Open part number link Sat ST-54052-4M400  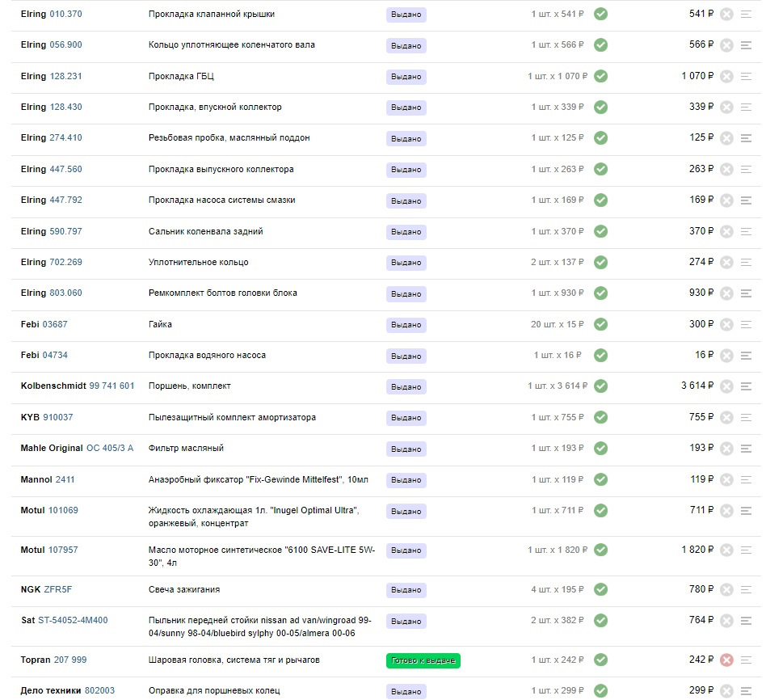tap(73, 620)
